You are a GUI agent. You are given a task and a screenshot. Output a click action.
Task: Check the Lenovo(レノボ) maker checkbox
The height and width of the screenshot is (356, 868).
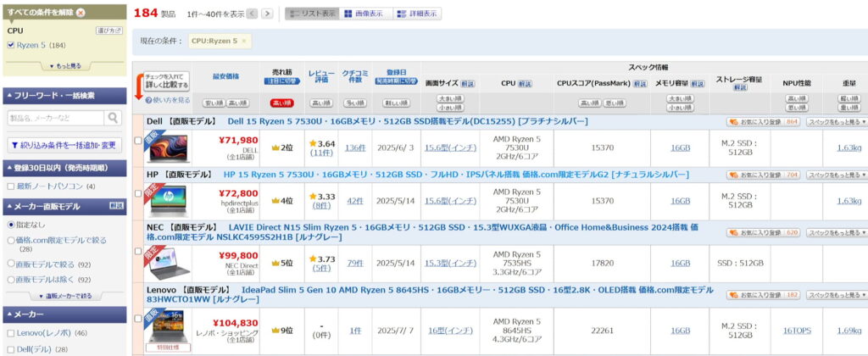(x=10, y=333)
